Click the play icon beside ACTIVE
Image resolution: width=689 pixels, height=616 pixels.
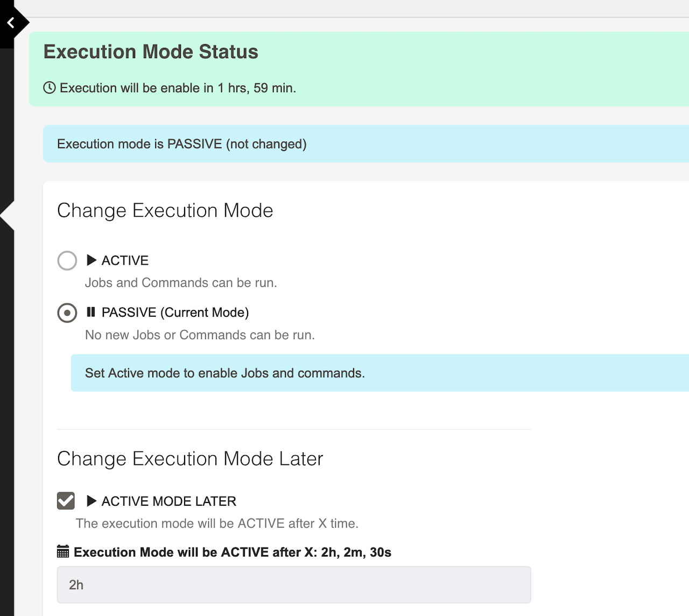92,260
